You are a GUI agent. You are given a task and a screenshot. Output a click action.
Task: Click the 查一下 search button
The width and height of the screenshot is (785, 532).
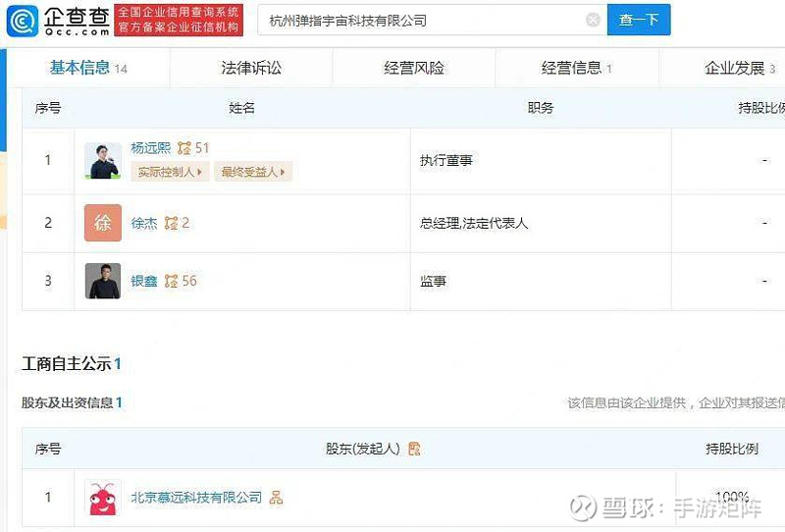tap(639, 20)
